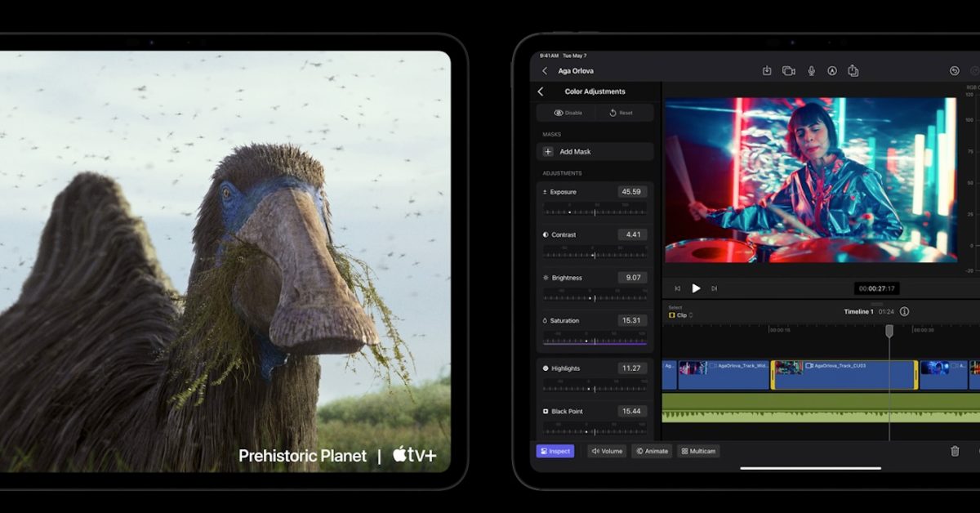This screenshot has width=980, height=513.
Task: Tap the share export icon
Action: click(x=853, y=70)
